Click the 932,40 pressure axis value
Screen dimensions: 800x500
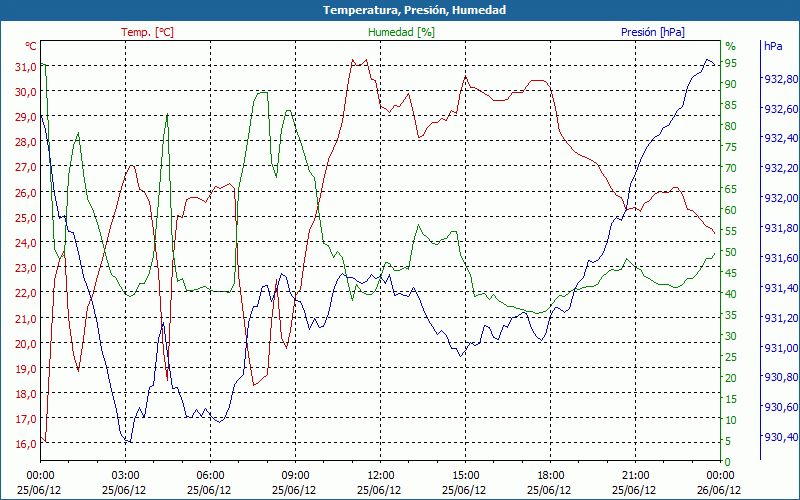click(781, 138)
